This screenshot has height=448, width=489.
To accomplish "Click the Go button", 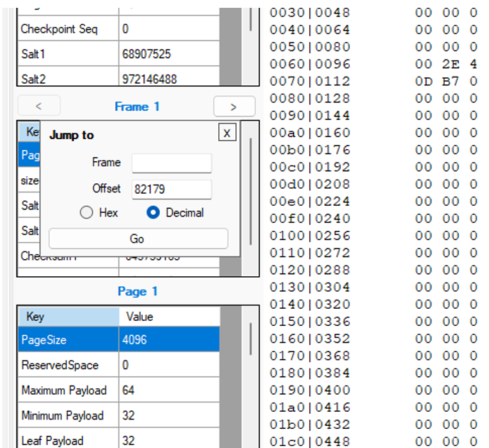I will [x=138, y=239].
